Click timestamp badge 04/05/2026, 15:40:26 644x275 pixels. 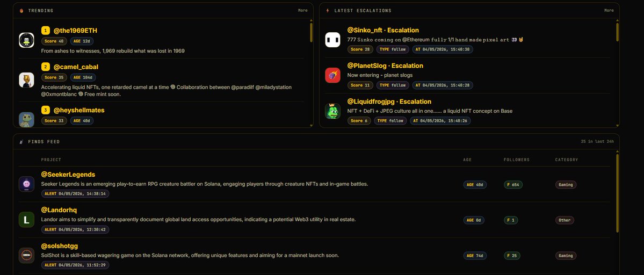coord(440,121)
